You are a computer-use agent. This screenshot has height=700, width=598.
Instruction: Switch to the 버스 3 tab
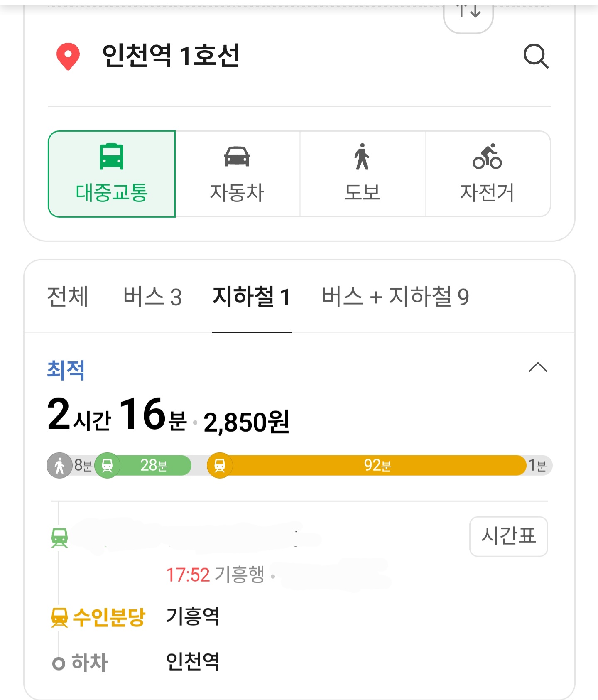[152, 297]
